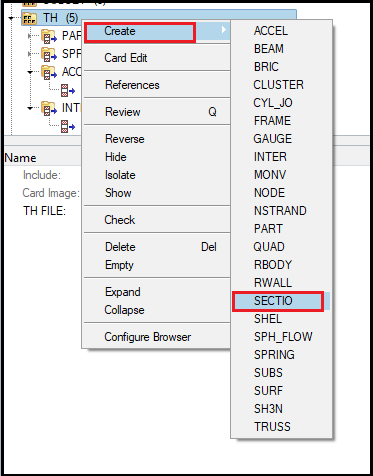Select the TH folder icon

tap(30, 18)
